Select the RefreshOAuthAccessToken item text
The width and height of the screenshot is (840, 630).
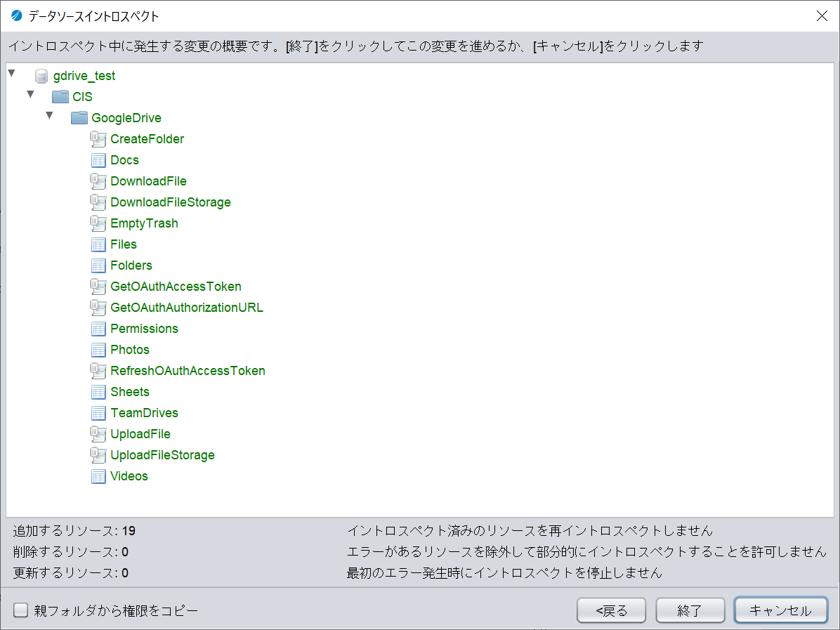pos(188,371)
